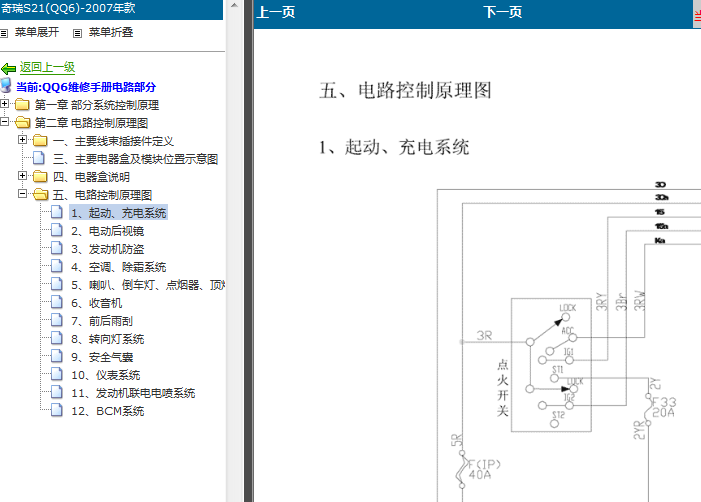Collapse the 第二章 电路控制原理图 node
Viewport: 701px width, 502px height.
(4, 122)
